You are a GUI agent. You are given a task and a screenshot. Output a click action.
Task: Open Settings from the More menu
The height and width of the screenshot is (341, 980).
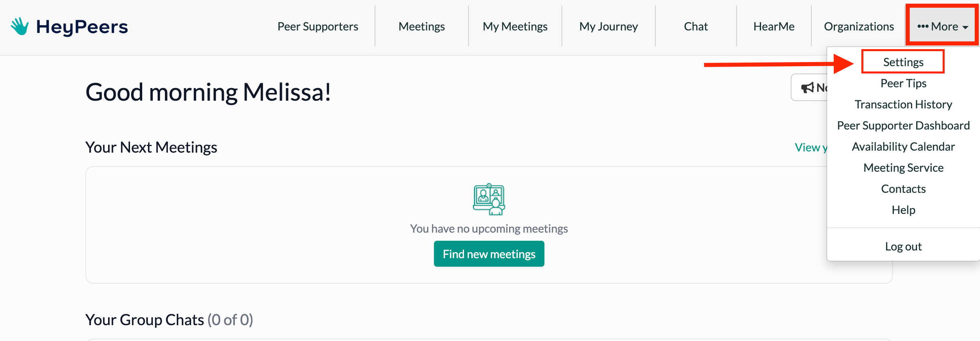tap(903, 62)
